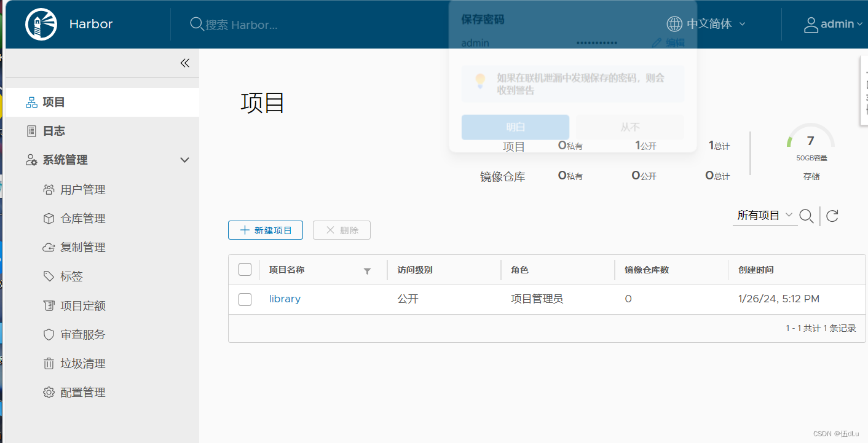Open the 所有项目 filter dropdown
The height and width of the screenshot is (443, 868).
point(765,216)
